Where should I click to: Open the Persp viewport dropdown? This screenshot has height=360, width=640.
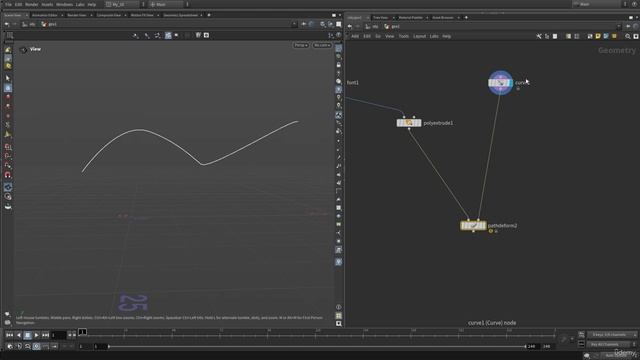click(301, 45)
